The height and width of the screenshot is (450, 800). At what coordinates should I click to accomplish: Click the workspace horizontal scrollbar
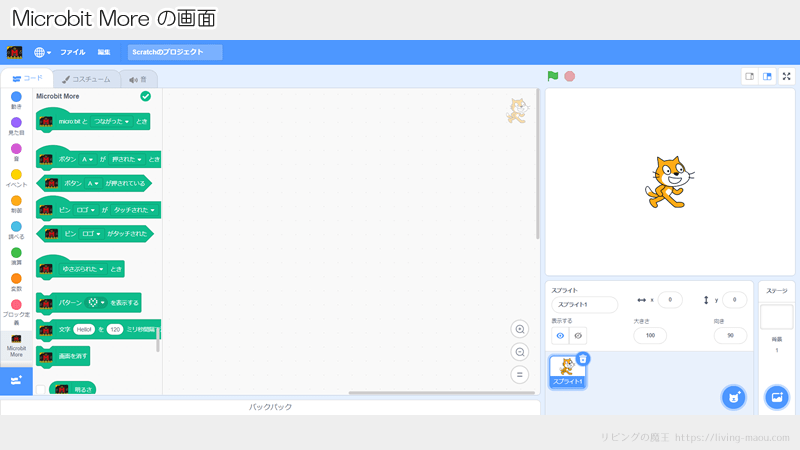pos(441,393)
